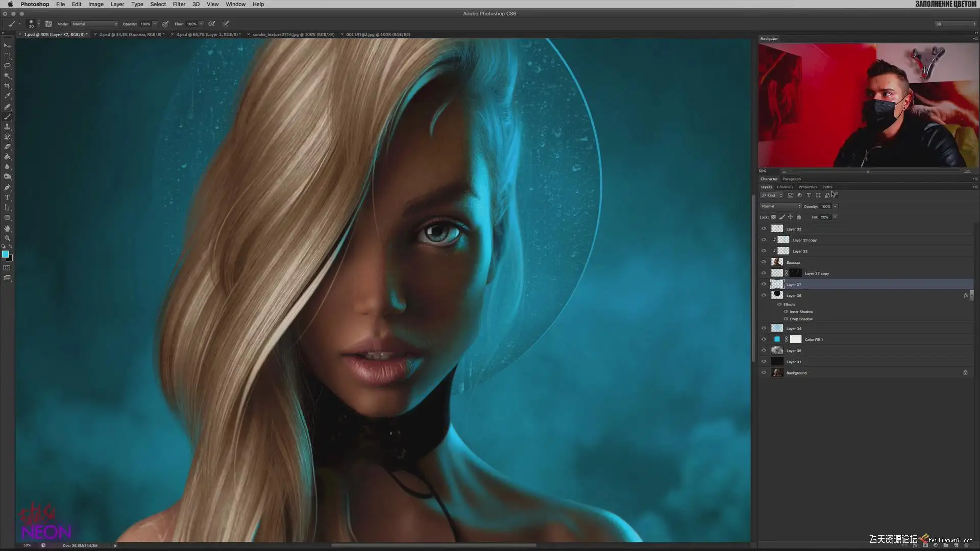The height and width of the screenshot is (551, 980).
Task: Switch to the Channels tab
Action: [785, 187]
